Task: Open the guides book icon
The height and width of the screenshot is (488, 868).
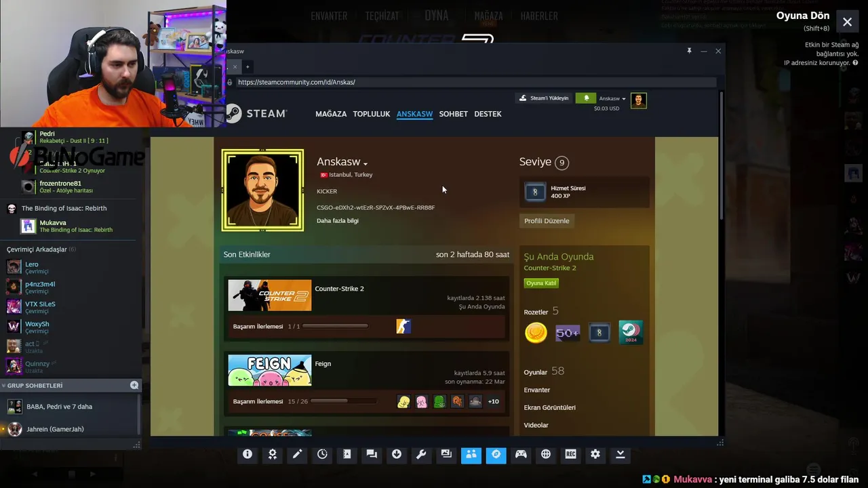Action: 347,454
